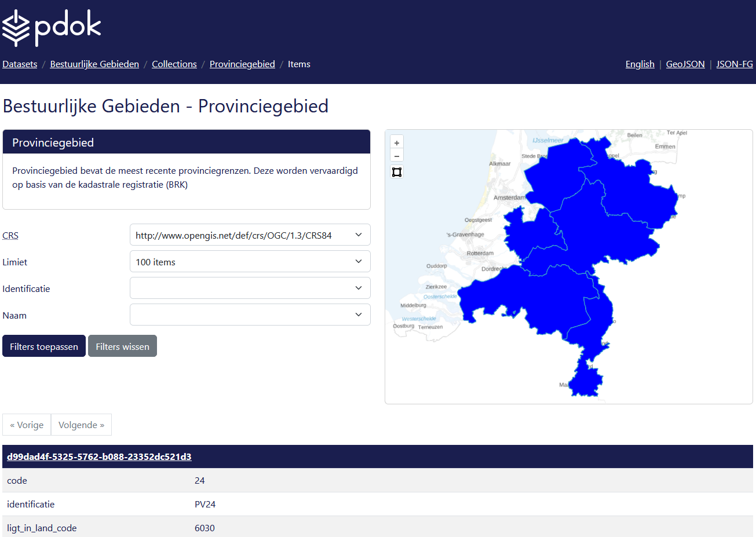Open the Bestuurlijke Gebieden breadcrumb link
This screenshot has width=756, height=537.
[94, 64]
